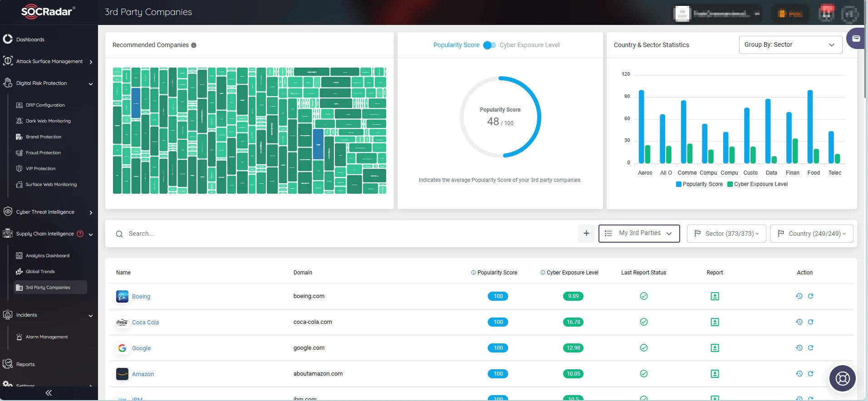Open the Coca Cola company link
This screenshot has width=868, height=401.
[x=145, y=322]
